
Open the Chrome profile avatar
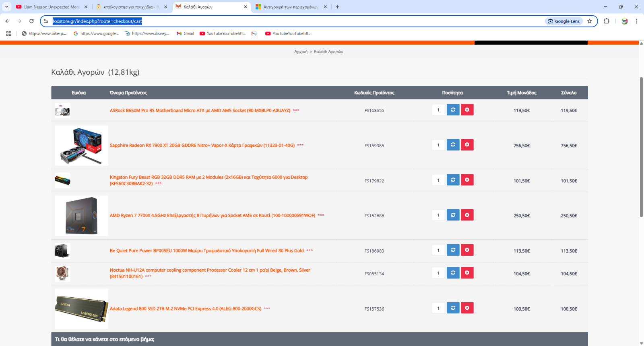tap(624, 21)
